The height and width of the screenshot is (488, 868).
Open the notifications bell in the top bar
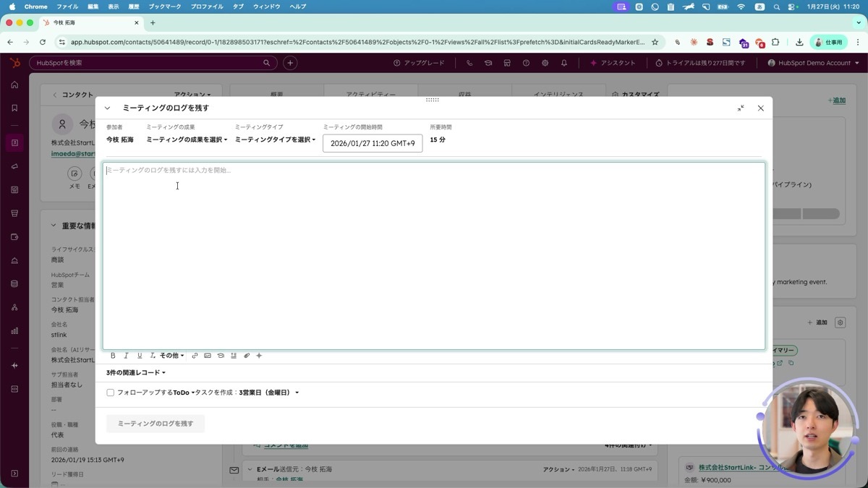coord(564,63)
